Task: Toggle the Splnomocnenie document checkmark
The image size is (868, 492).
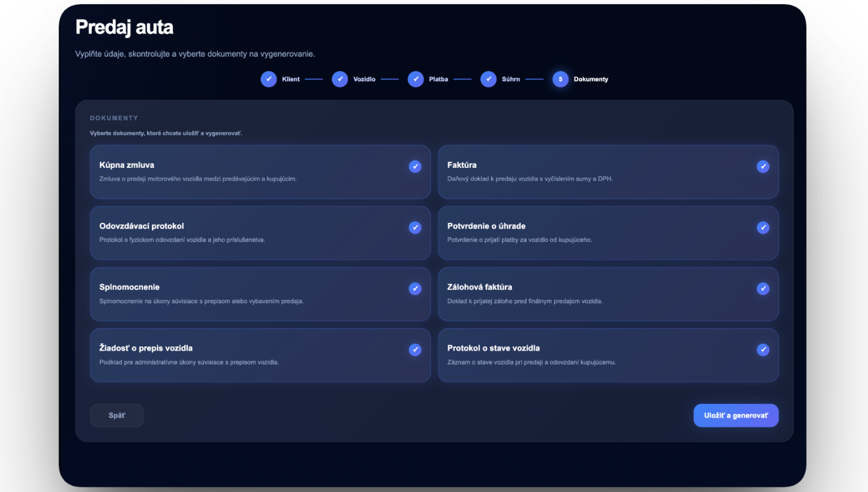Action: [x=415, y=289]
